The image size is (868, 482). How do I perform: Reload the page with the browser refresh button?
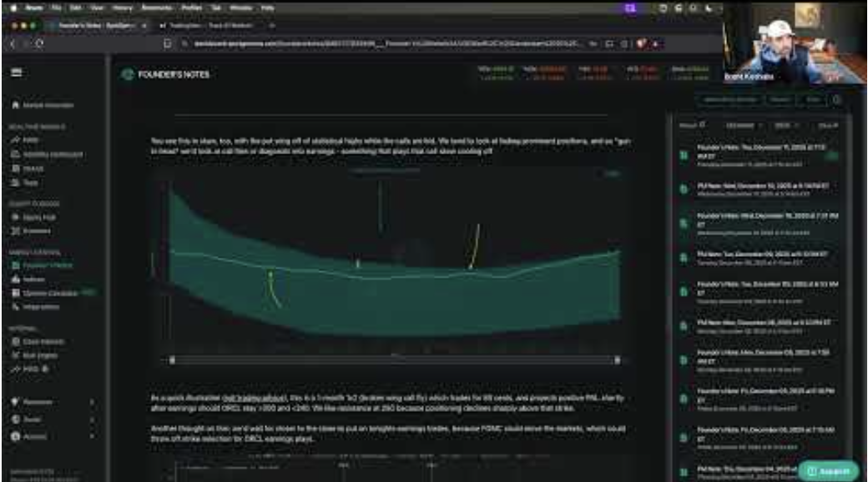tap(40, 43)
